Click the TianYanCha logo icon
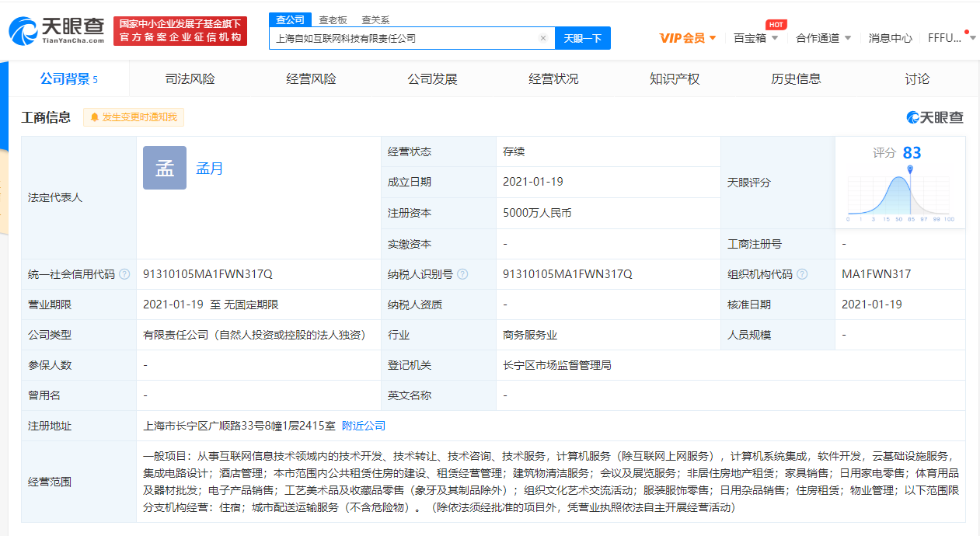The image size is (980, 536). (23, 31)
